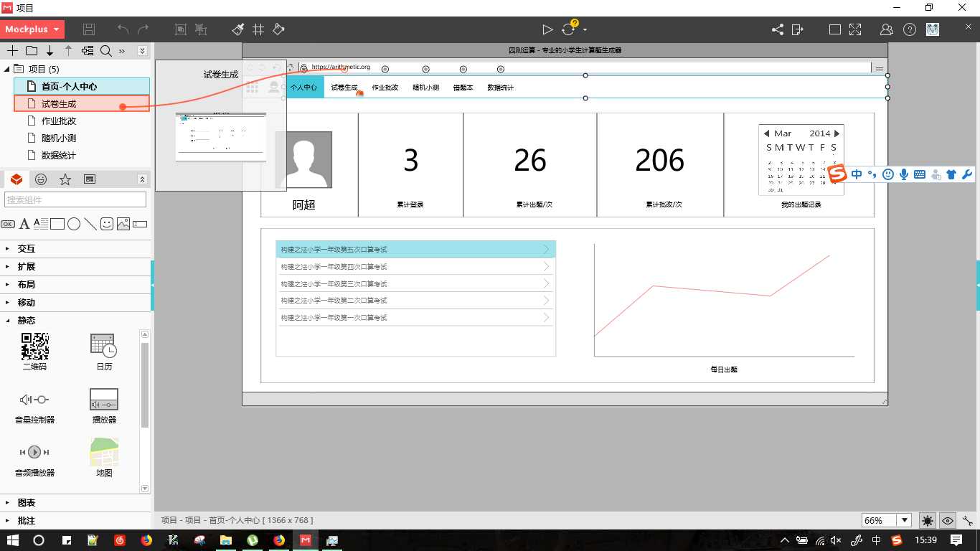980x551 pixels.
Task: Add a new page with plus icon
Action: click(12, 51)
